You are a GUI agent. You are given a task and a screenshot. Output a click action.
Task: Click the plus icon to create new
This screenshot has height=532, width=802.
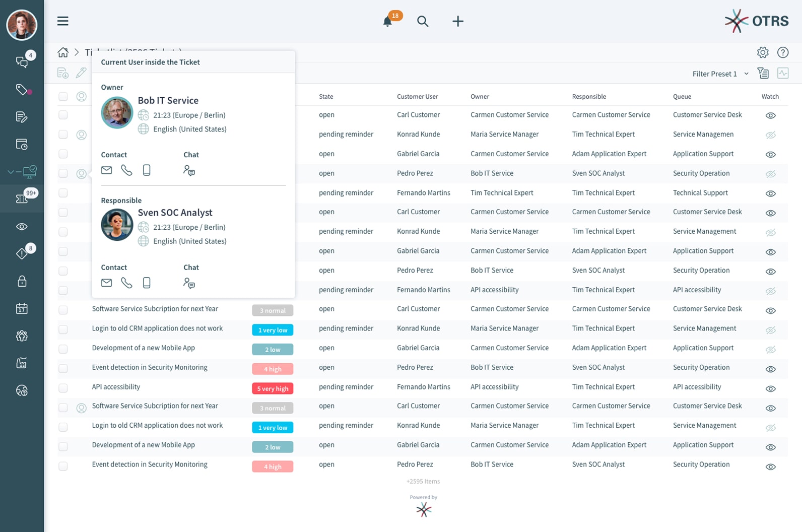(457, 21)
